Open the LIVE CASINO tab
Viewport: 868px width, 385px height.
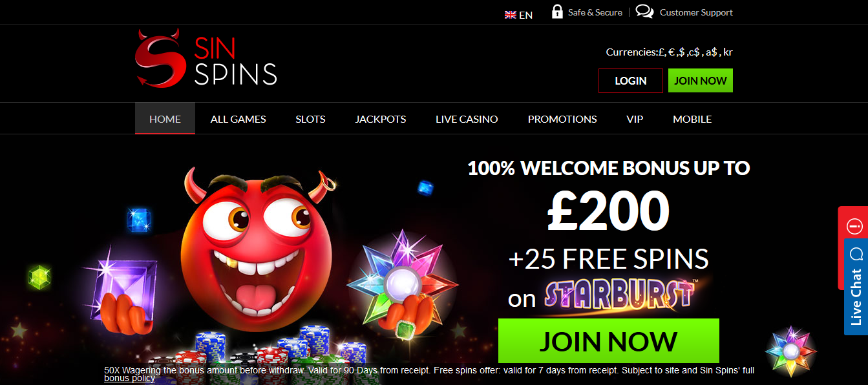pos(467,119)
